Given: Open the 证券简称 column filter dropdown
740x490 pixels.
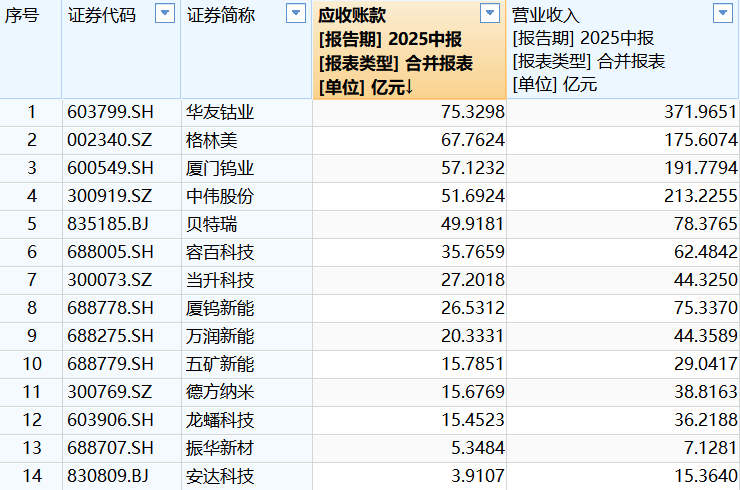Looking at the screenshot, I should (295, 14).
